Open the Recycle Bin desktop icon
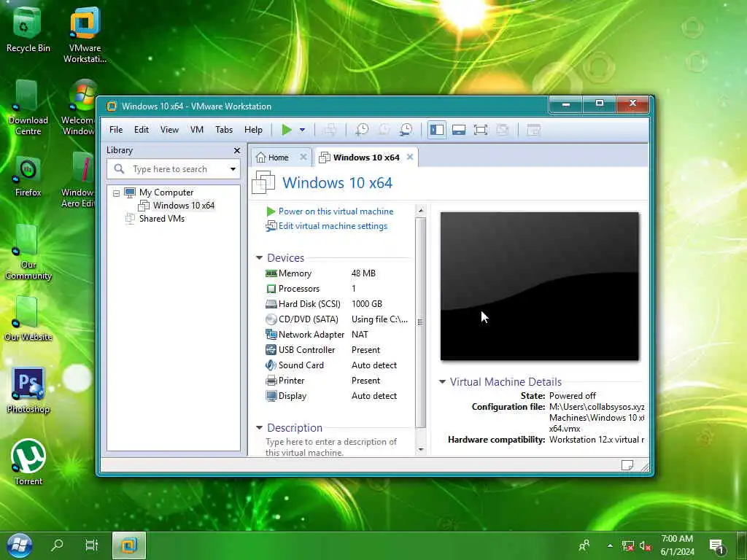The width and height of the screenshot is (747, 560). coord(28,29)
